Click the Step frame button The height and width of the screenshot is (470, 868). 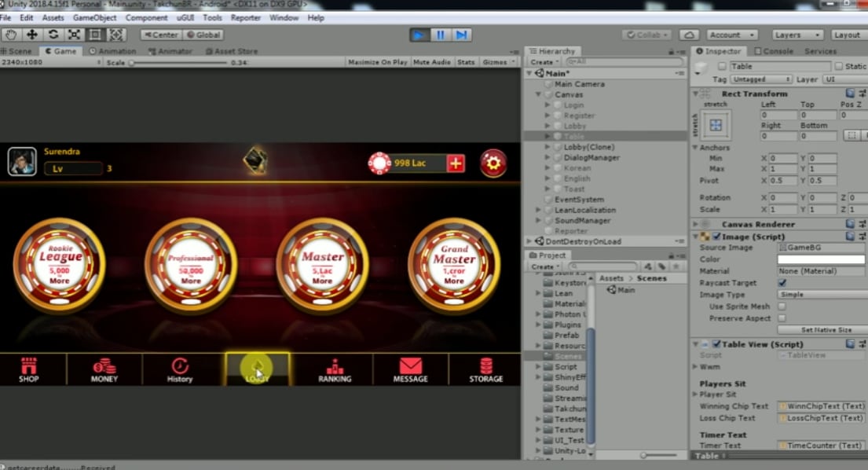[x=461, y=35]
